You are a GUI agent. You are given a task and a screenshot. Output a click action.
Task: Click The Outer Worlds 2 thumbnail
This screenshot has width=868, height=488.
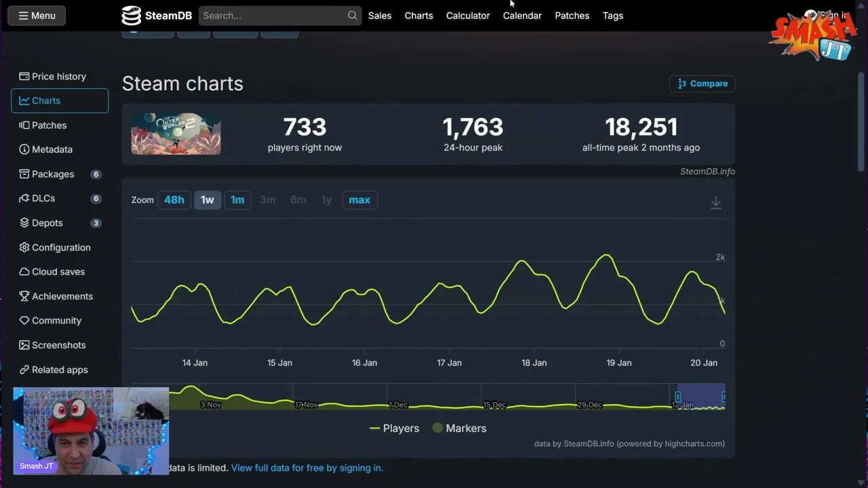coord(176,134)
